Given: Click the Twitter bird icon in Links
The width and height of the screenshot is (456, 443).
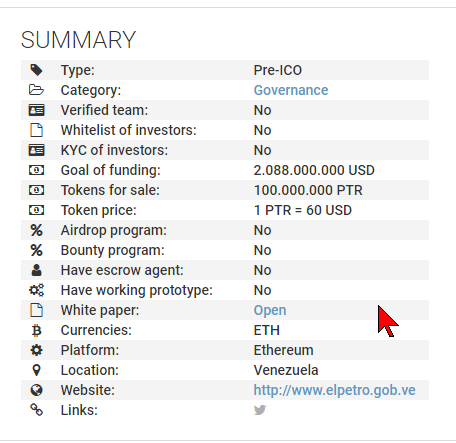Looking at the screenshot, I should 260,410.
